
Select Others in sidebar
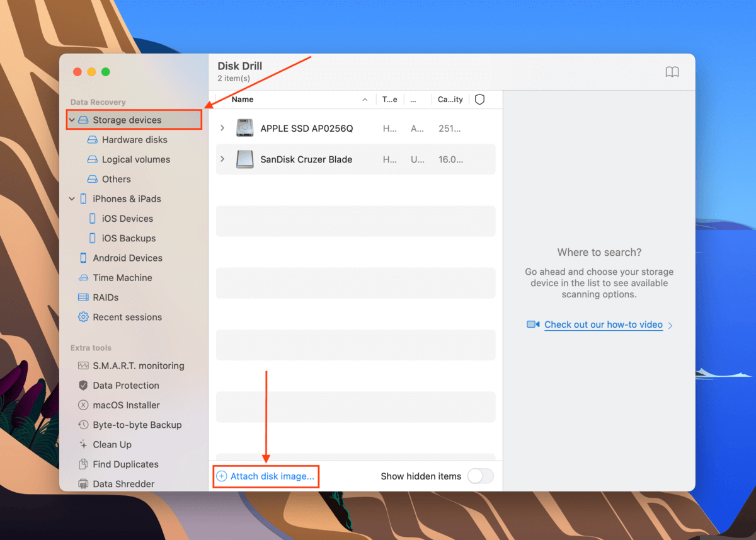117,179
